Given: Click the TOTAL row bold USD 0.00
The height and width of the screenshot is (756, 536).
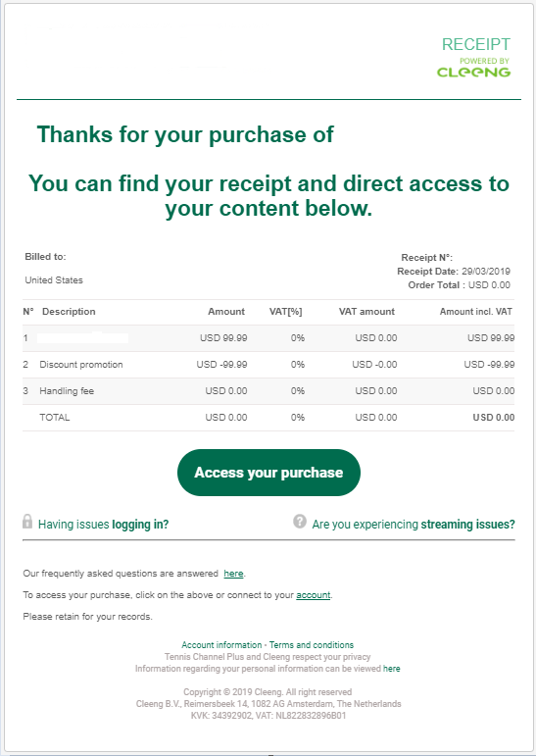Looking at the screenshot, I should 494,418.
